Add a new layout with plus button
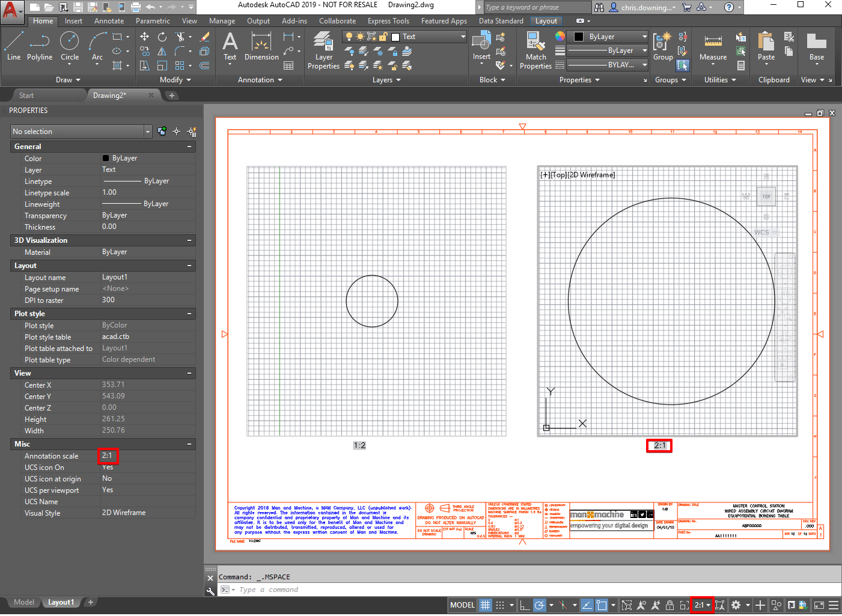This screenshot has width=842, height=616. [x=91, y=602]
